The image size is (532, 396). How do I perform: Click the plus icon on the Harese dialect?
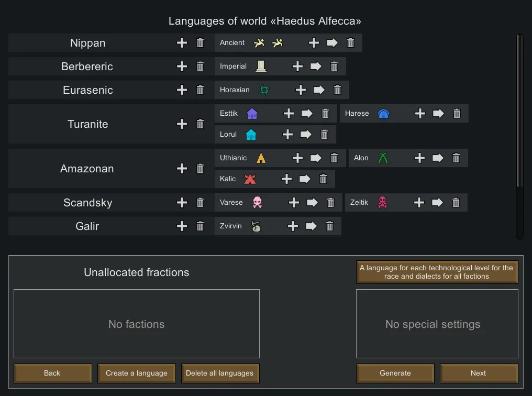click(x=420, y=114)
